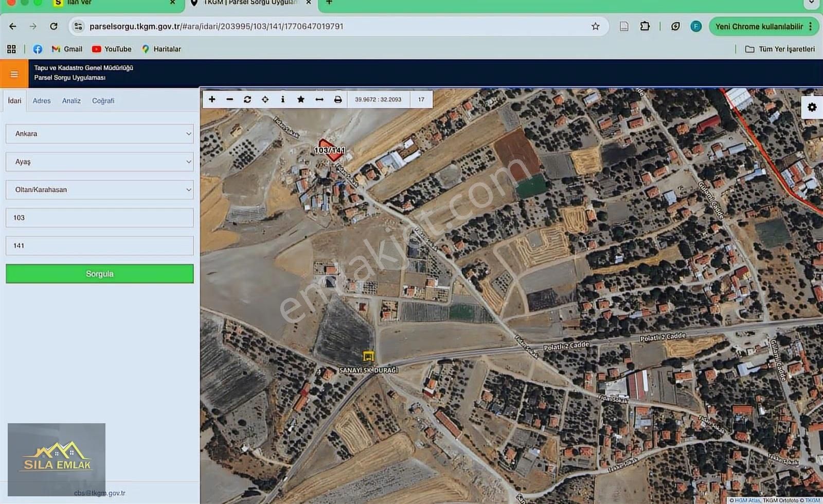Click the zoom in plus map tool
This screenshot has height=504, width=823.
pos(212,99)
